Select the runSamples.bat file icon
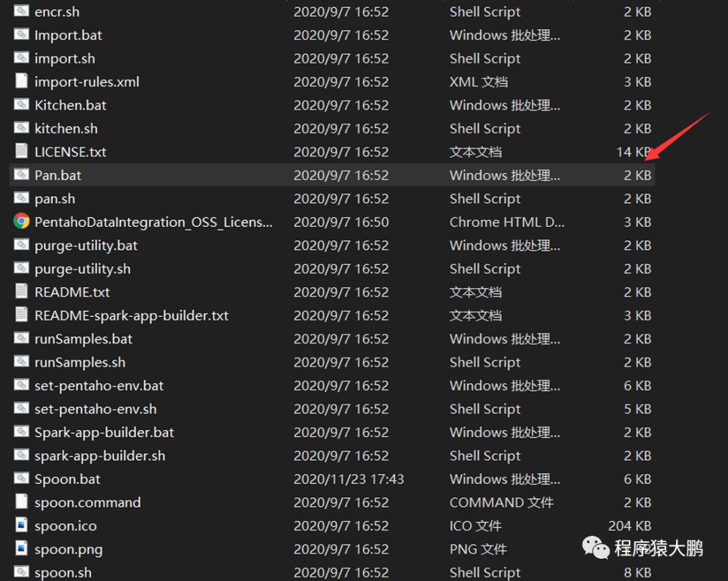The image size is (728, 581). pos(22,338)
